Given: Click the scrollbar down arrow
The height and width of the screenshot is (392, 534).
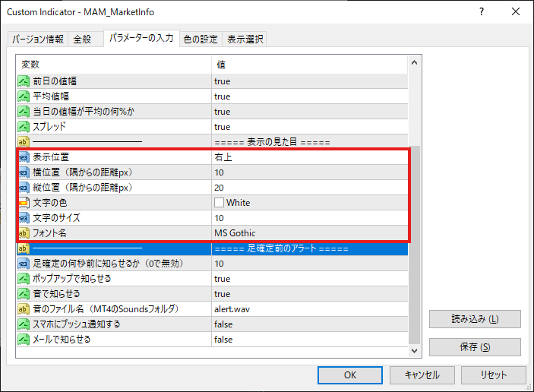Looking at the screenshot, I should pyautogui.click(x=414, y=350).
